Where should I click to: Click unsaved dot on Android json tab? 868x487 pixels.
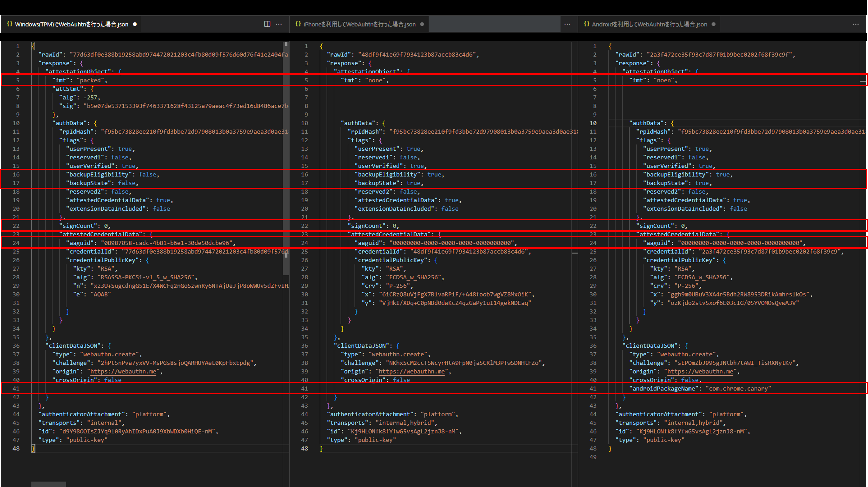click(x=713, y=24)
